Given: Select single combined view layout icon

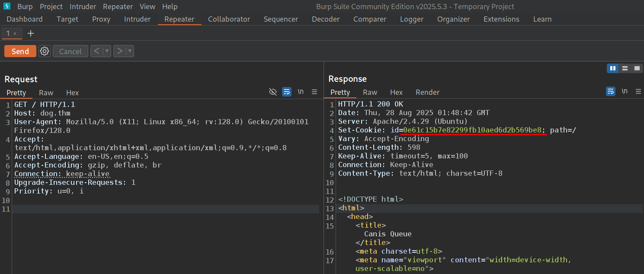Looking at the screenshot, I should (637, 68).
